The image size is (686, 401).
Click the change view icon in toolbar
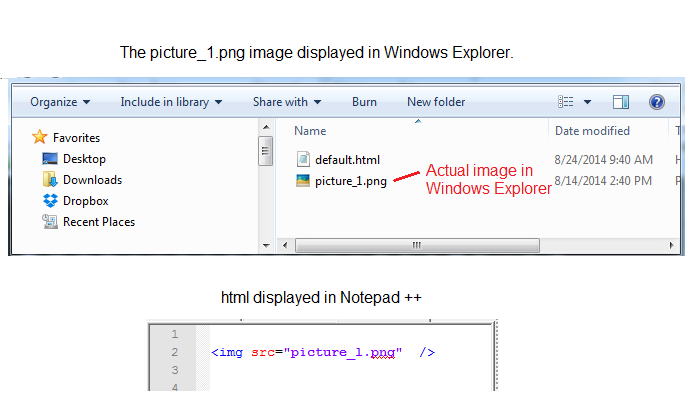[566, 102]
